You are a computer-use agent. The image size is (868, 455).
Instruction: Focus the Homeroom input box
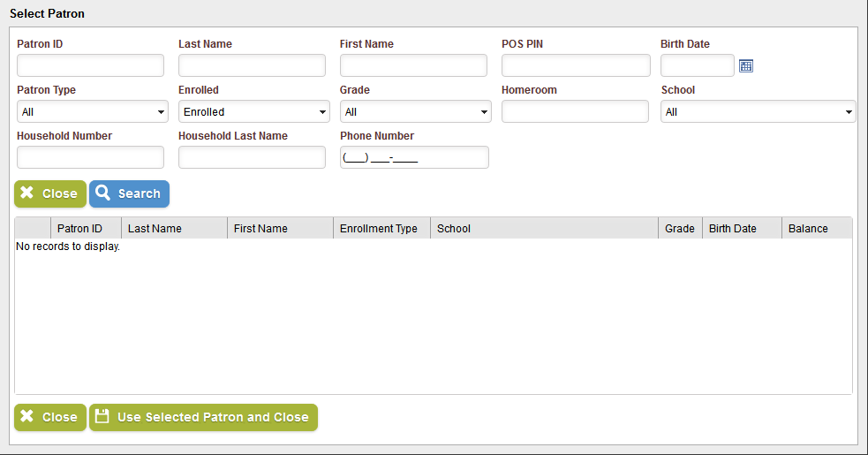(x=575, y=111)
